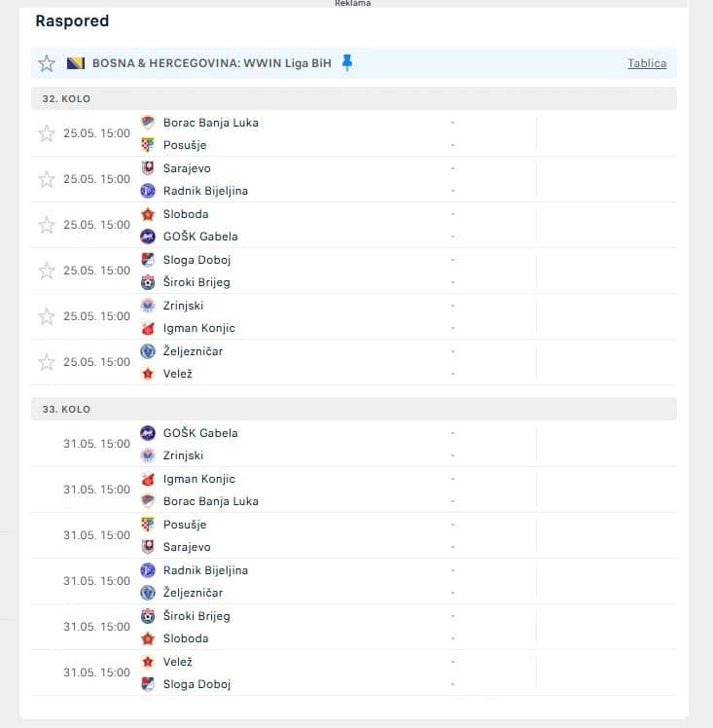Click the blue pin icon next to the league
This screenshot has width=713, height=728.
(347, 63)
